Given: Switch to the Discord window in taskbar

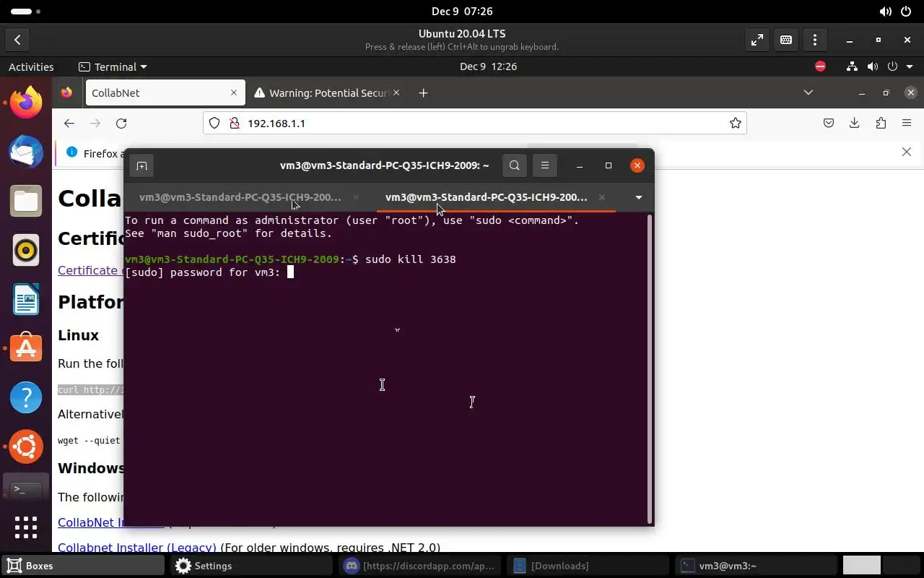Looking at the screenshot, I should tap(419, 566).
